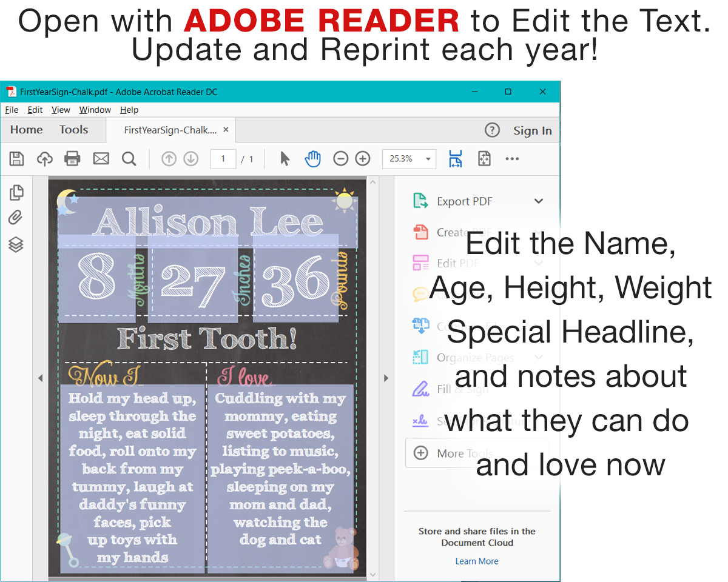The image size is (728, 582).
Task: Switch to the Home tab
Action: click(x=26, y=130)
